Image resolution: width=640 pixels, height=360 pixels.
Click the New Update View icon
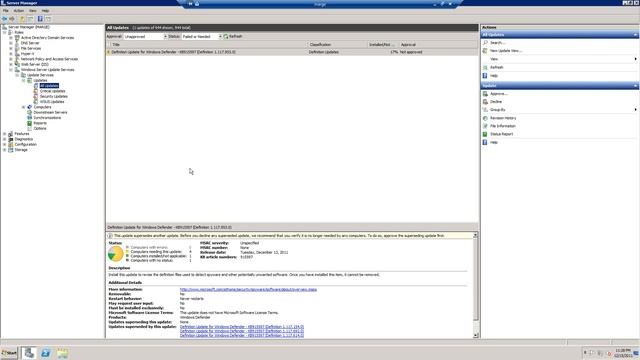click(x=485, y=51)
